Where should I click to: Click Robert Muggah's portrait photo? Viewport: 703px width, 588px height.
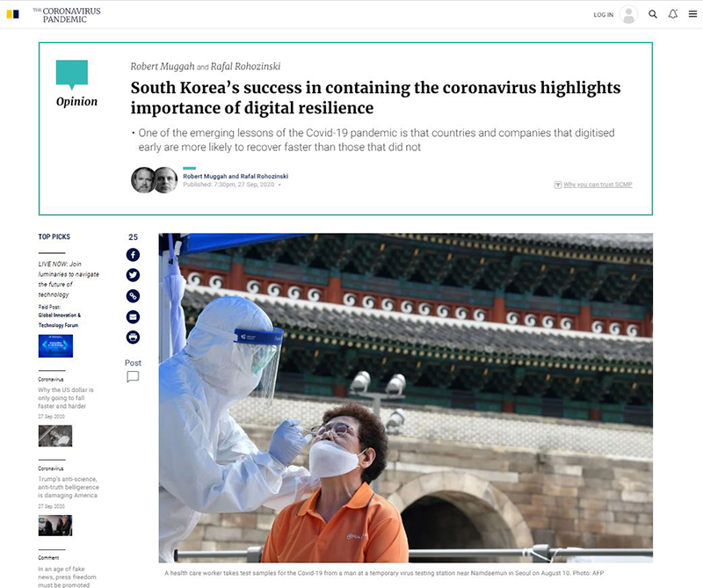point(142,180)
